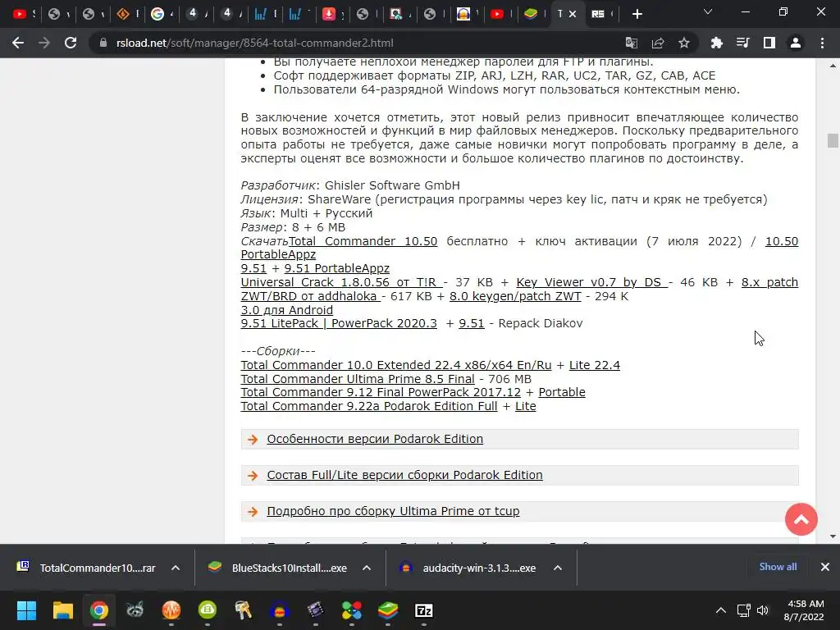This screenshot has height=630, width=840.
Task: Expand options for BlueStacks10Install download
Action: point(367,568)
